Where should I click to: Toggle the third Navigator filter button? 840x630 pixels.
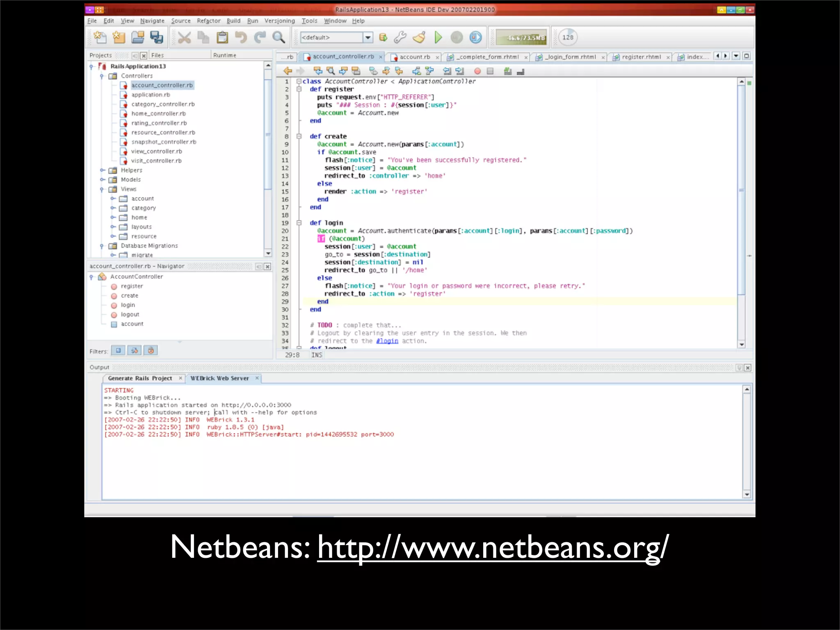(151, 351)
